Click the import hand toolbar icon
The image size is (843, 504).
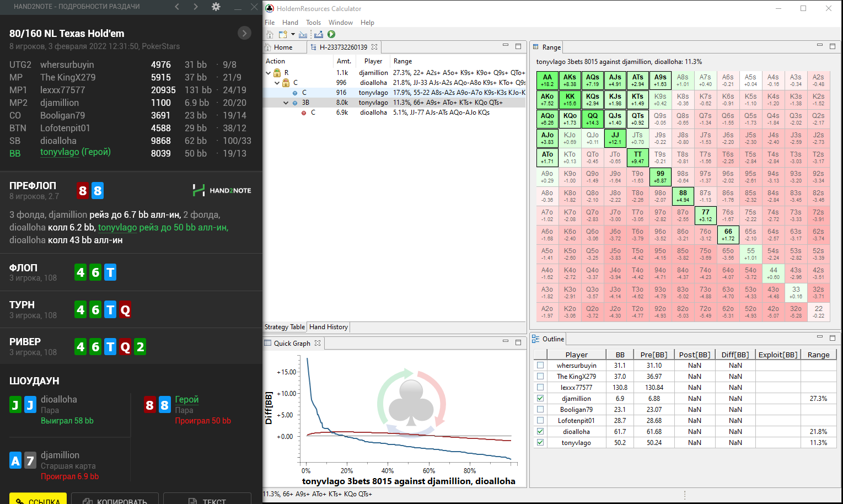point(303,34)
